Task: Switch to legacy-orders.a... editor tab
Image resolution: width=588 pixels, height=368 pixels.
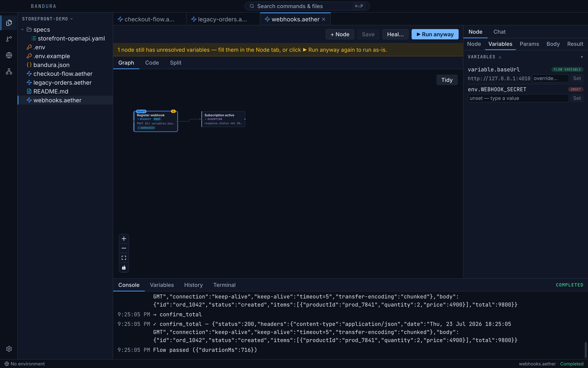Action: point(223,19)
